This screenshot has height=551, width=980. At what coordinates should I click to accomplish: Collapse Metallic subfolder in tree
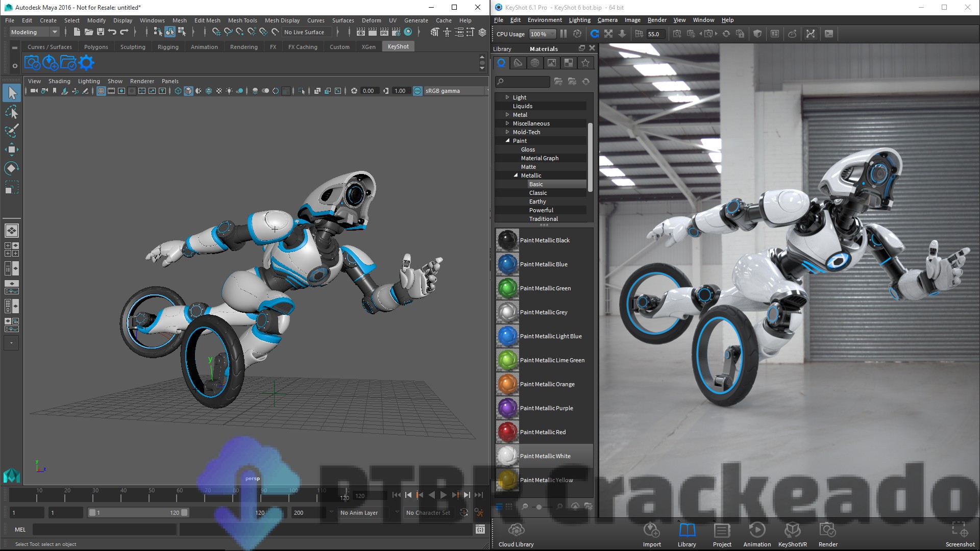coord(516,175)
